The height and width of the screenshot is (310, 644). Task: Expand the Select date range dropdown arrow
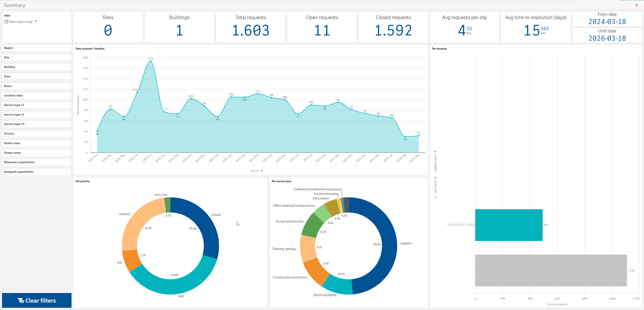36,21
